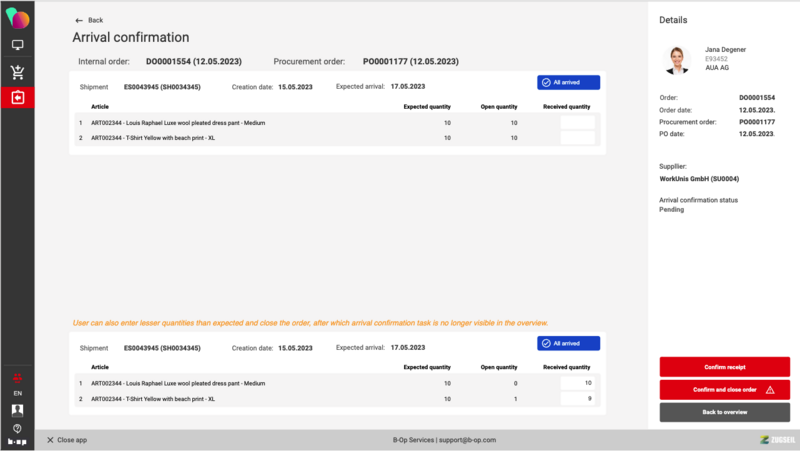This screenshot has height=451, width=800.
Task: Click lower Received quantity column header
Action: (566, 367)
